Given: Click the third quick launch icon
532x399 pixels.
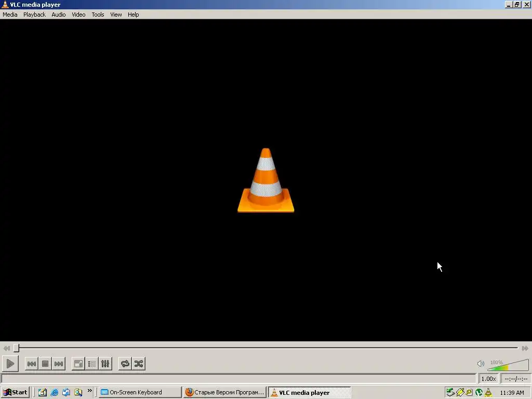Looking at the screenshot, I should pyautogui.click(x=66, y=393).
